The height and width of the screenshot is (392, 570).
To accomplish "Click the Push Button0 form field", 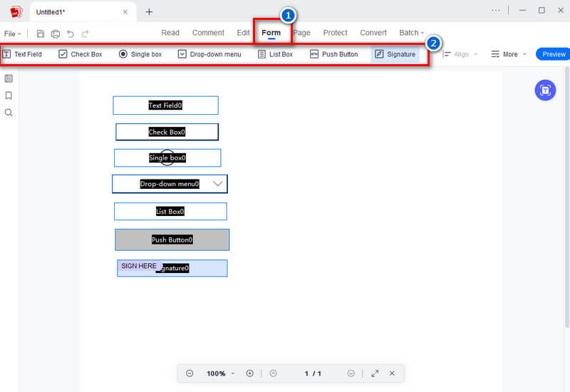I will (x=172, y=239).
